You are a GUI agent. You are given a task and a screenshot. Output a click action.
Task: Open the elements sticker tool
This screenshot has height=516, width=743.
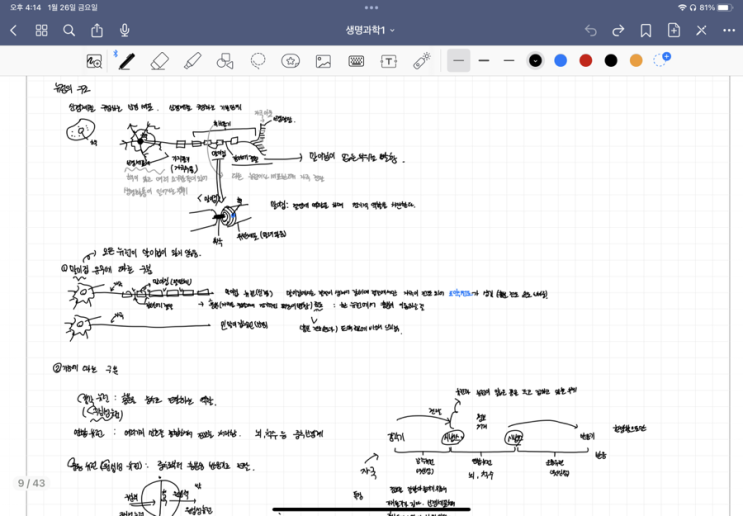(290, 61)
